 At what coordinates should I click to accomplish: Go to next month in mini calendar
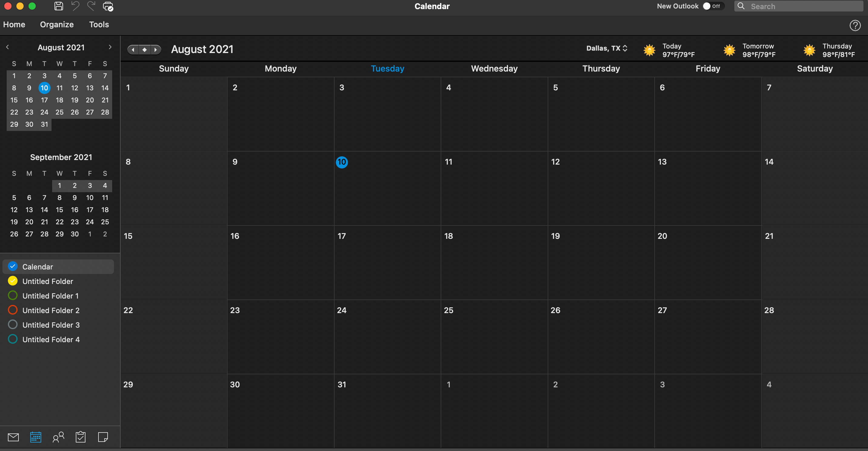(110, 47)
